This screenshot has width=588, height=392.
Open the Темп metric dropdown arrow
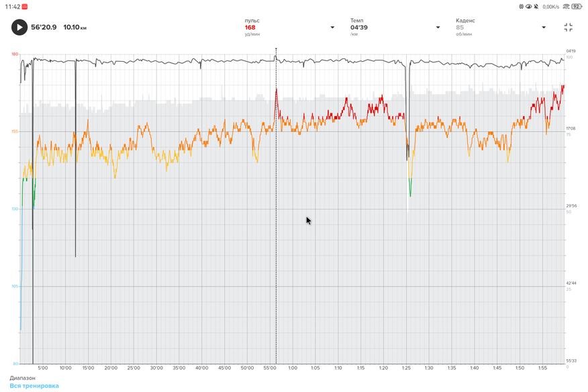pyautogui.click(x=438, y=28)
